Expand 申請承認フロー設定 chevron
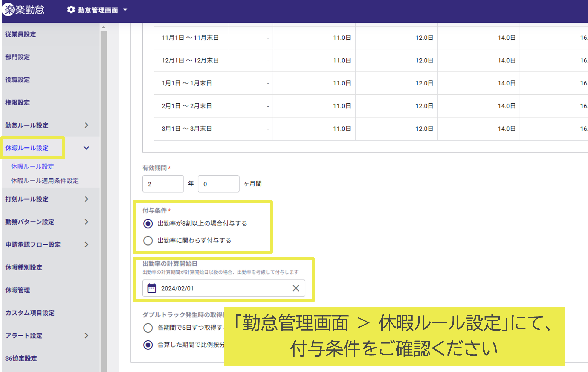Screen dimensions: 588x372 click(x=86, y=244)
